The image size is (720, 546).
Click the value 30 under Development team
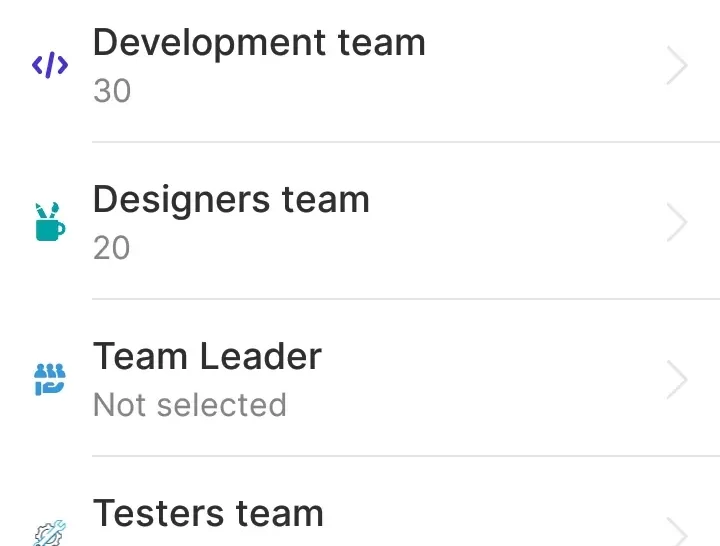[x=112, y=91]
